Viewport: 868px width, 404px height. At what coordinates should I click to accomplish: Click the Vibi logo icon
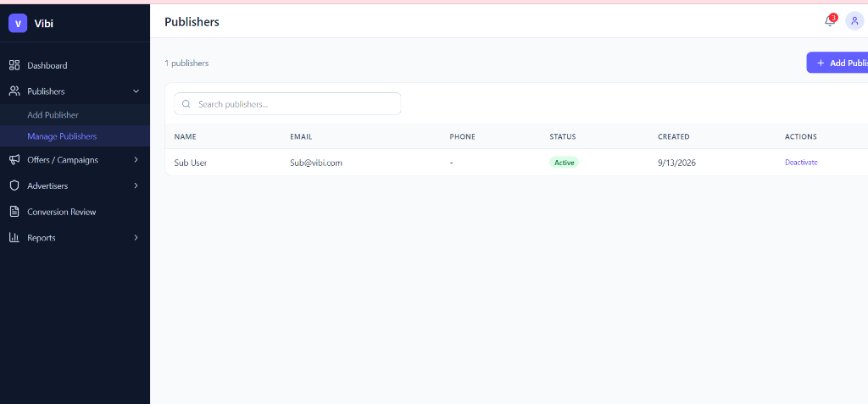[18, 23]
